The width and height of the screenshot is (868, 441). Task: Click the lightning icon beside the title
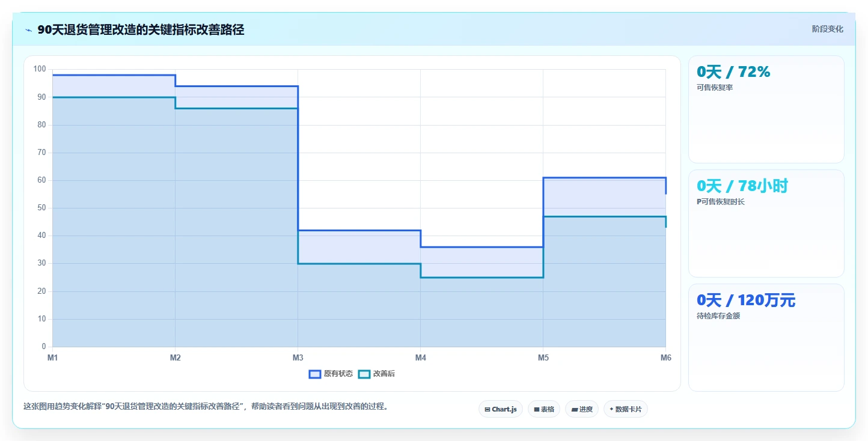coord(29,30)
